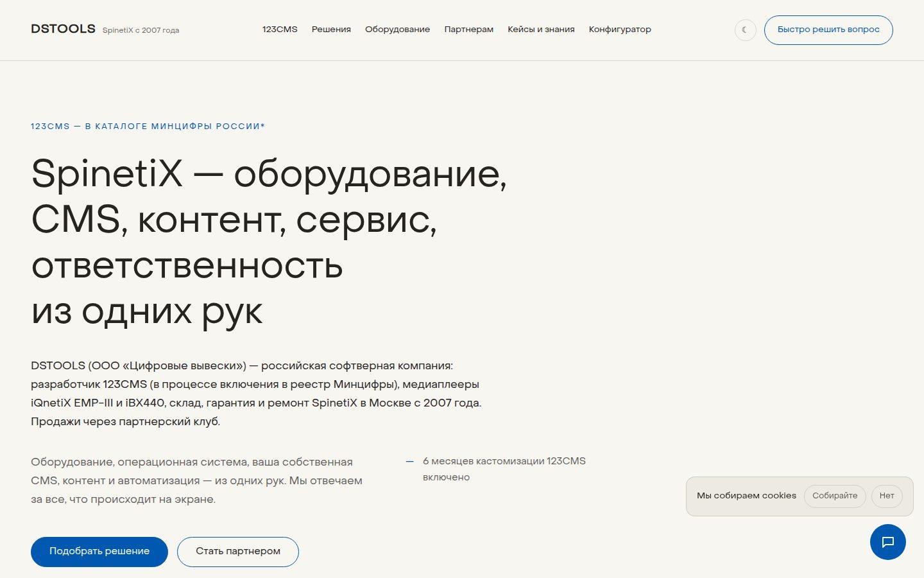Toggle dark mode with the moon icon

coord(745,30)
